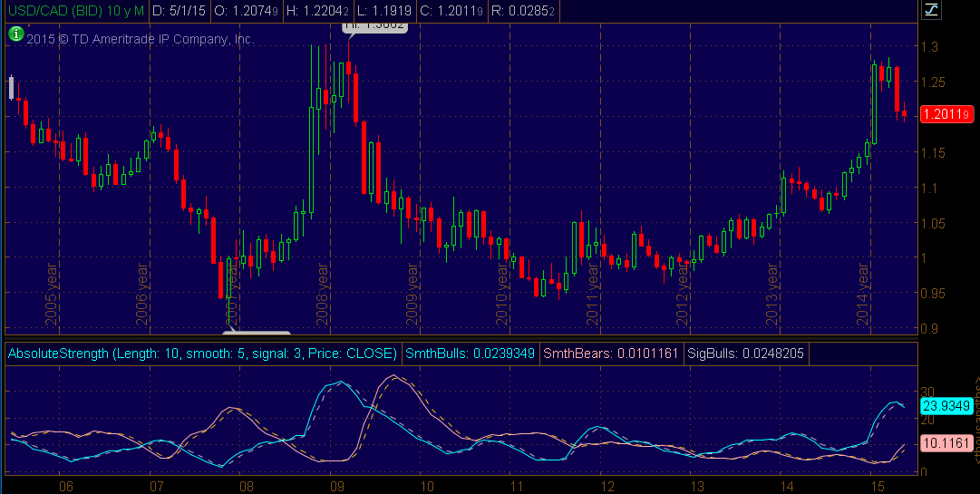Click the 2005 year vertical marker label
This screenshot has width=980, height=494.
pyautogui.click(x=52, y=295)
